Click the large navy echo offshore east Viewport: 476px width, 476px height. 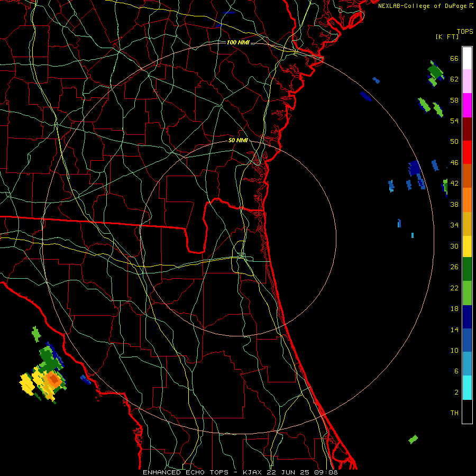coord(414,168)
